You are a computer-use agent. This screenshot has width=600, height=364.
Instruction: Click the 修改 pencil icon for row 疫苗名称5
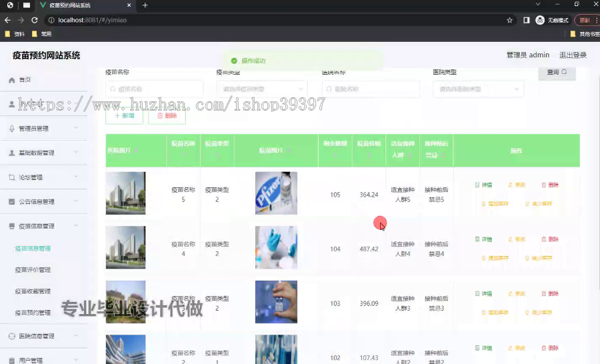[510, 185]
